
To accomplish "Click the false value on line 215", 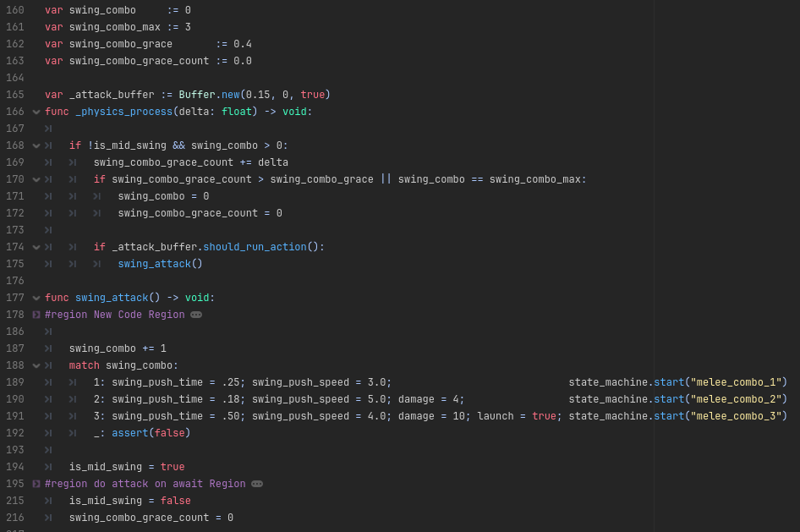I will coord(176,501).
